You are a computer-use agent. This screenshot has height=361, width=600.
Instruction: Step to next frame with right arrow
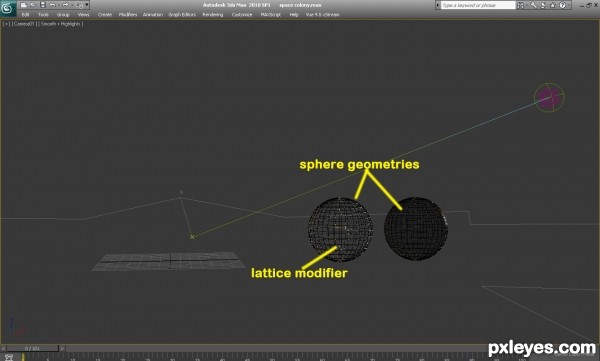(x=62, y=348)
